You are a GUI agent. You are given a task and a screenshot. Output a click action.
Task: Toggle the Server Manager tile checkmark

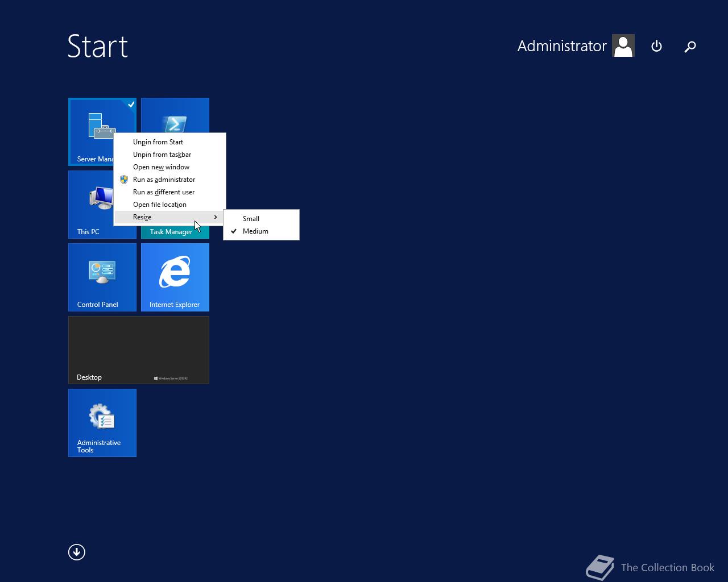click(131, 105)
